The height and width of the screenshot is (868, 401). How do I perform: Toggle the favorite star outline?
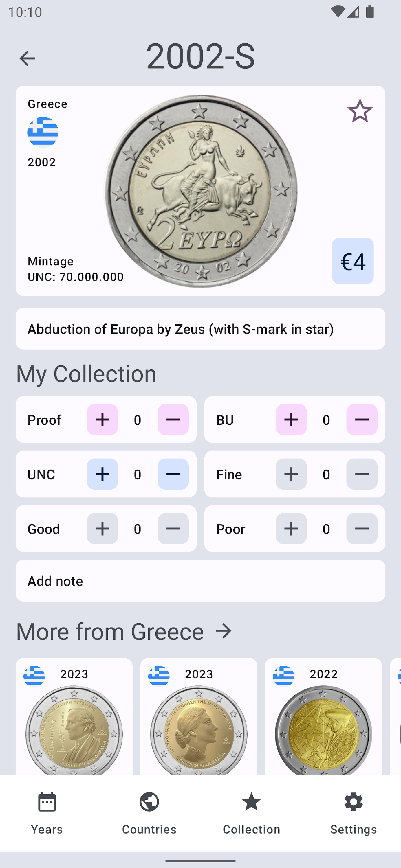[x=360, y=111]
